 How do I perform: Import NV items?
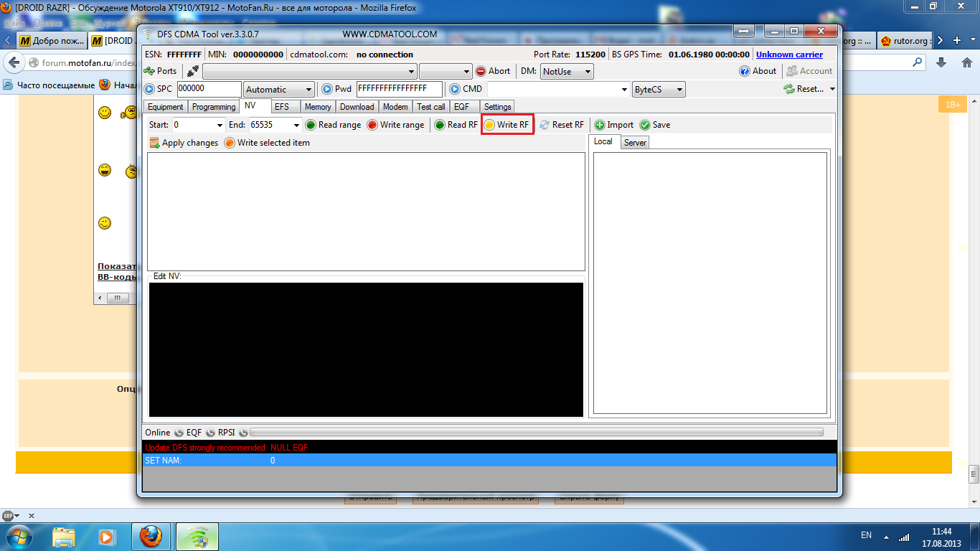pyautogui.click(x=614, y=125)
